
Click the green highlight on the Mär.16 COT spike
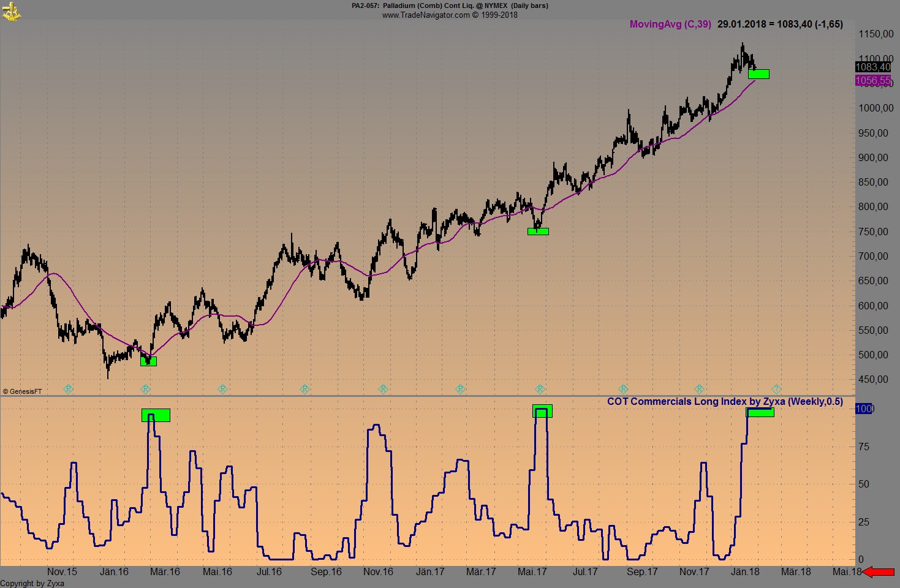(157, 415)
